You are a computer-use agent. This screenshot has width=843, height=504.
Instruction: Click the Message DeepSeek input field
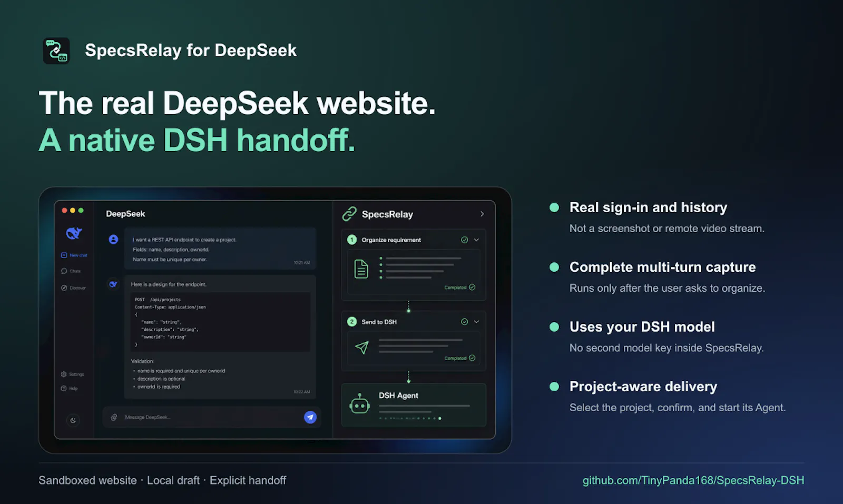point(212,417)
